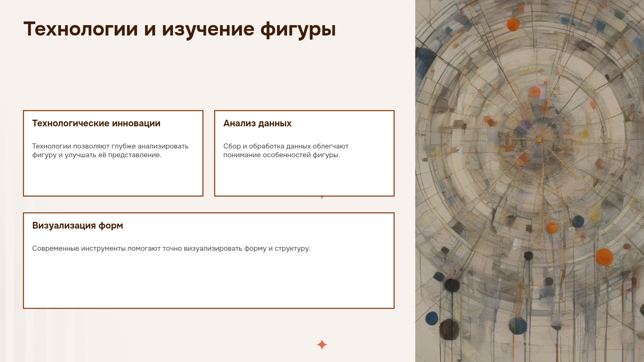Select the slide title Технологии и изучение фигуры
This screenshot has height=362, width=644.
tap(179, 29)
